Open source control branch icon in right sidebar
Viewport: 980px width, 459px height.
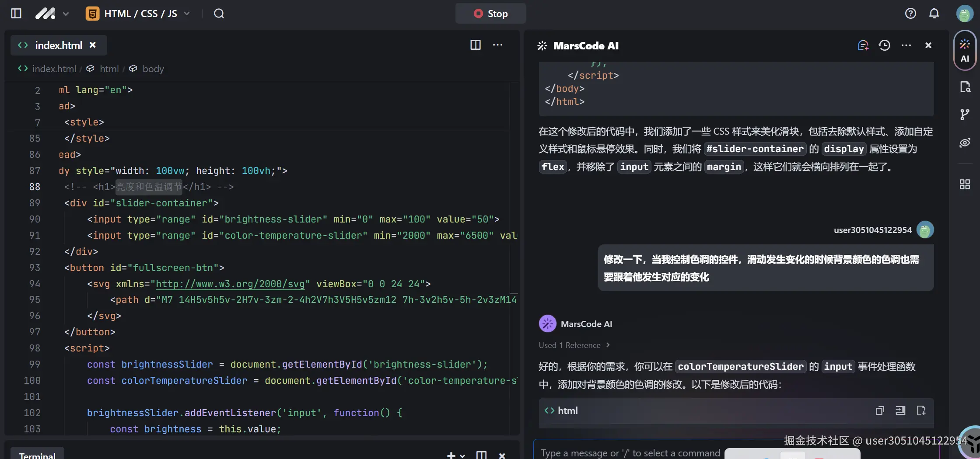pos(965,115)
